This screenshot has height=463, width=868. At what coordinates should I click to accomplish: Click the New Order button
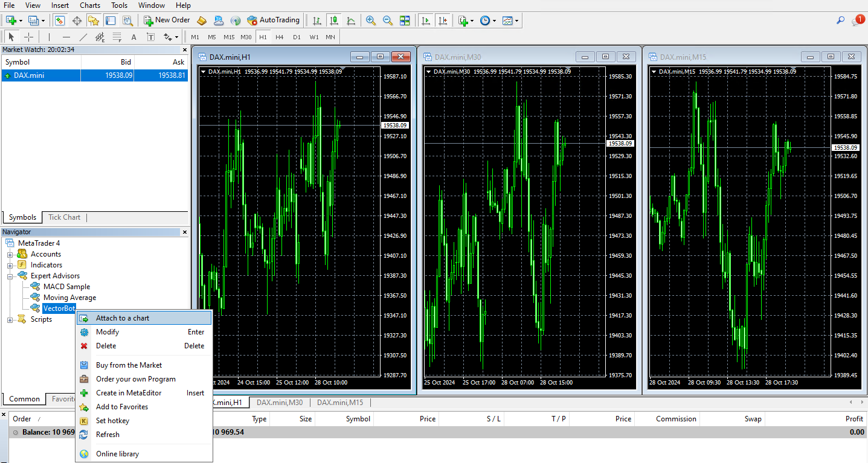[x=167, y=21]
